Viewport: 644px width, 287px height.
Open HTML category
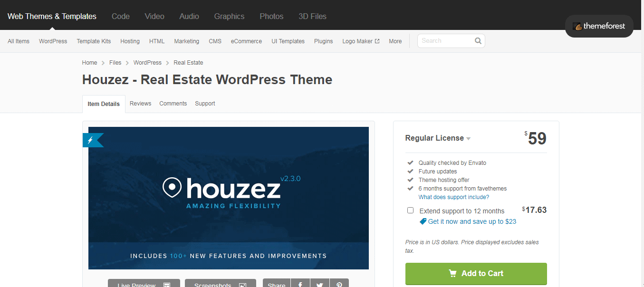(x=157, y=41)
